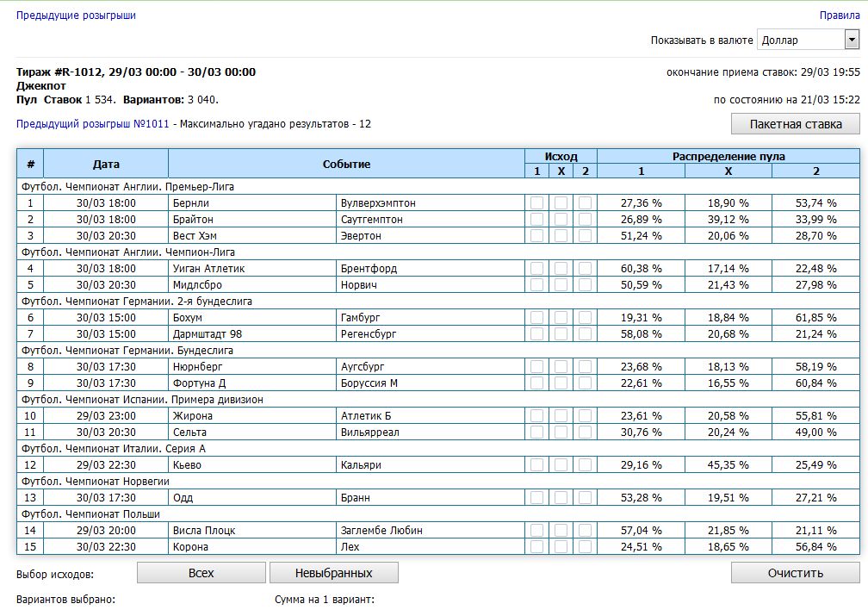
Task: Click the Очистить button
Action: (x=795, y=573)
